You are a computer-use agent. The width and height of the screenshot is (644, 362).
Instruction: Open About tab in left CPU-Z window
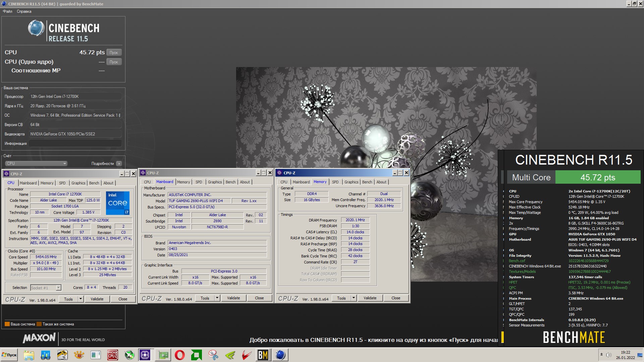tap(108, 183)
